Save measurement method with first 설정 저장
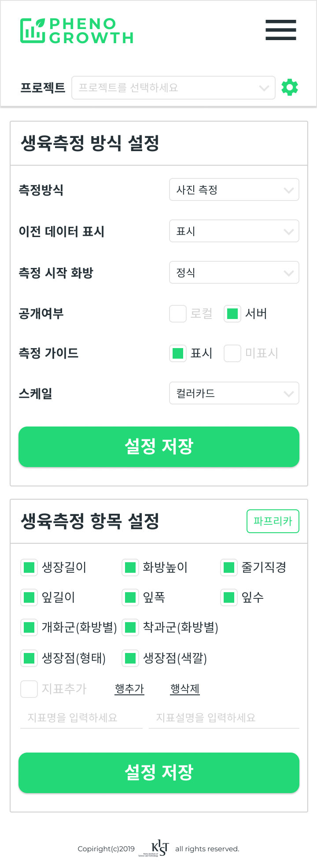The width and height of the screenshot is (317, 868). [159, 447]
